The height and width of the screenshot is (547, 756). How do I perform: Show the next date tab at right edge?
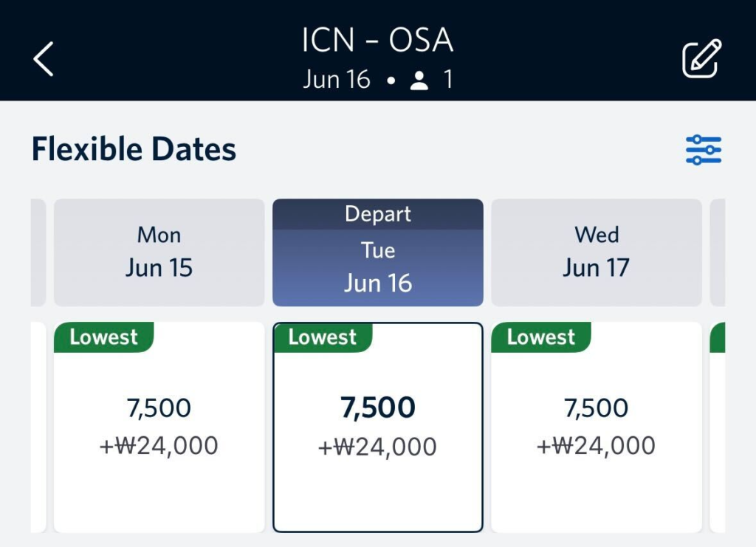[x=717, y=252]
